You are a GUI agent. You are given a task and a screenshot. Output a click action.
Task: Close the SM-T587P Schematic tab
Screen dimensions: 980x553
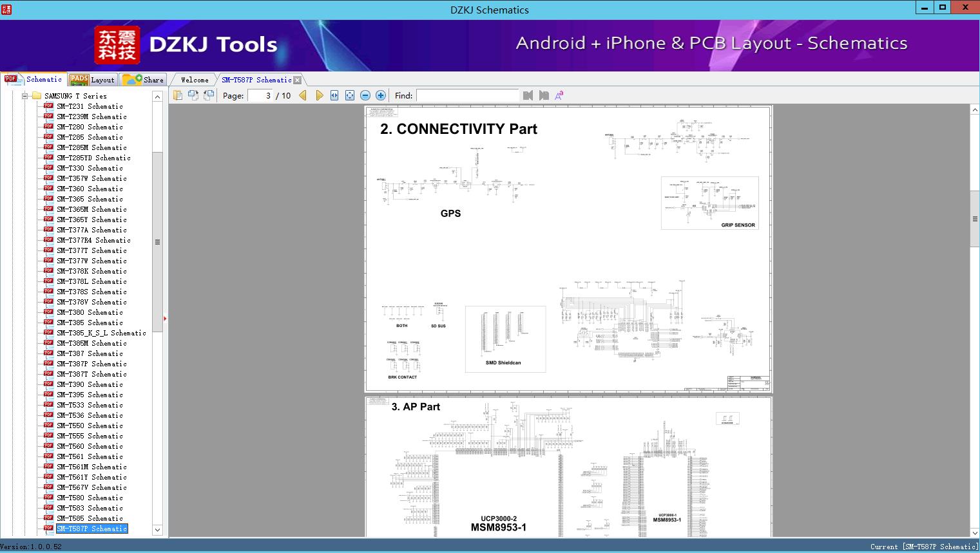(298, 80)
